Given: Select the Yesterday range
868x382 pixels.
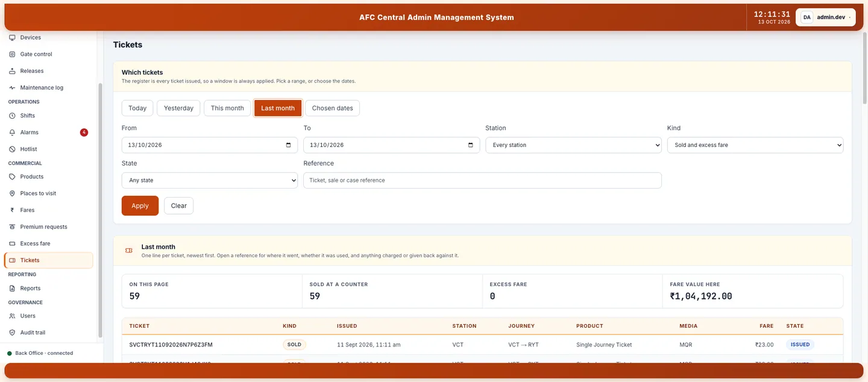Looking at the screenshot, I should point(178,108).
